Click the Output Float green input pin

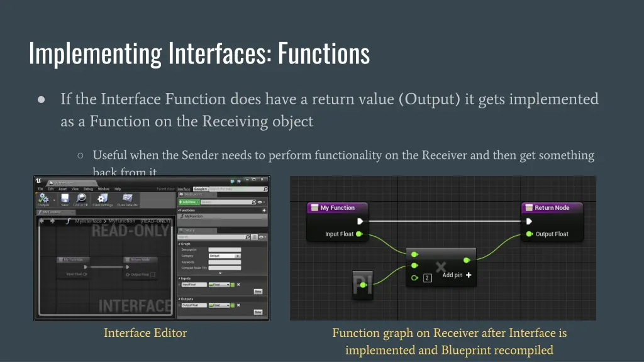pyautogui.click(x=530, y=234)
